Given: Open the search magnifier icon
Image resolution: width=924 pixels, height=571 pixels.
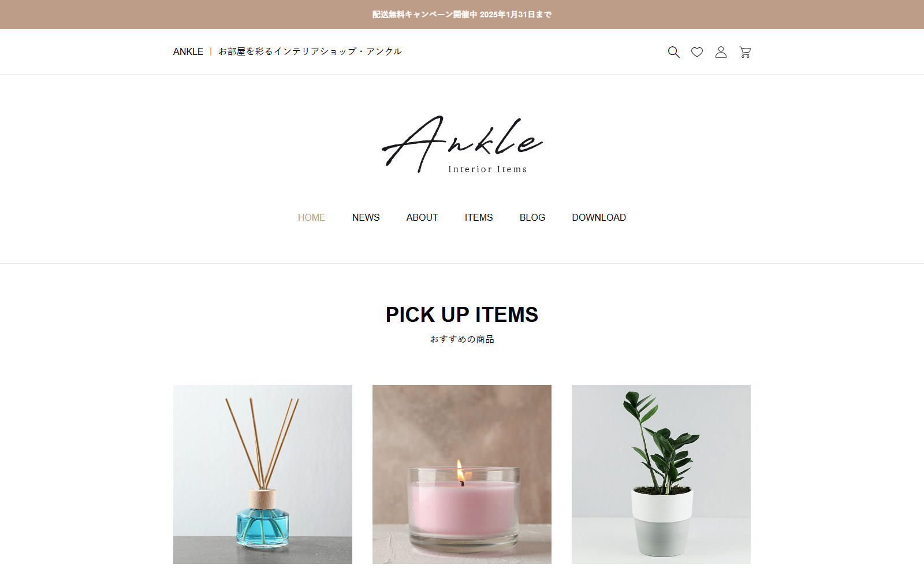Looking at the screenshot, I should 673,52.
